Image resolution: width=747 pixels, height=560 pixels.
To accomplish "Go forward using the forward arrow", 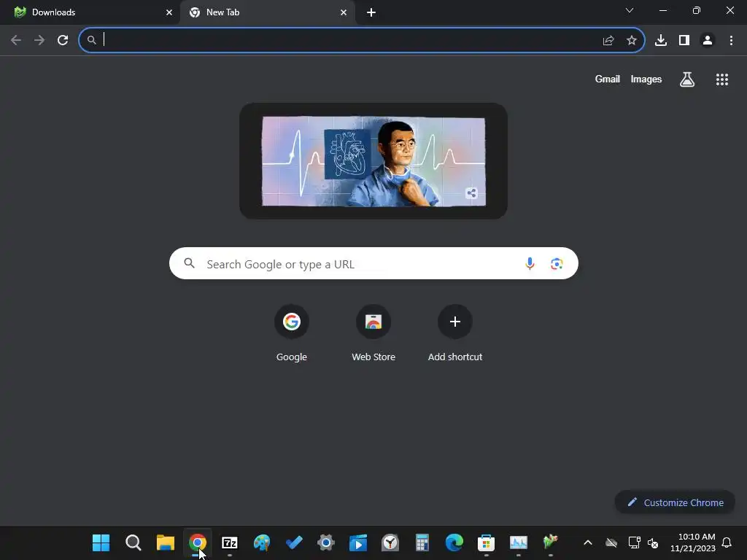I will pyautogui.click(x=39, y=41).
